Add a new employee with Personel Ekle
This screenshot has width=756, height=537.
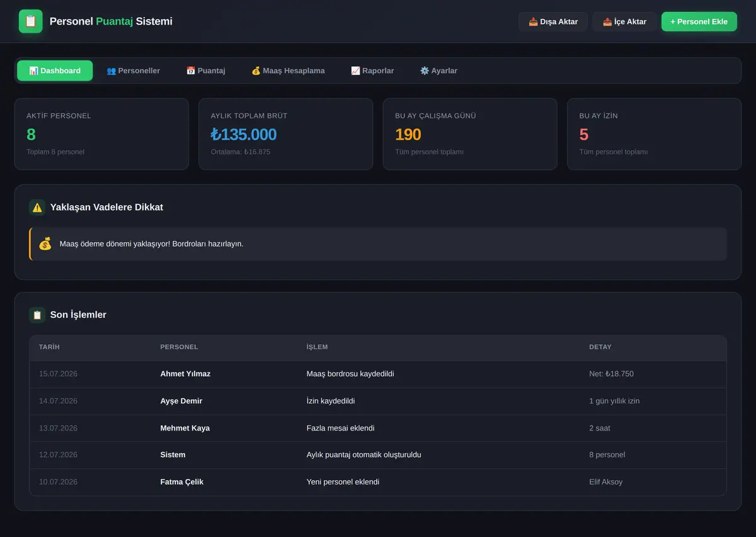[x=699, y=21]
